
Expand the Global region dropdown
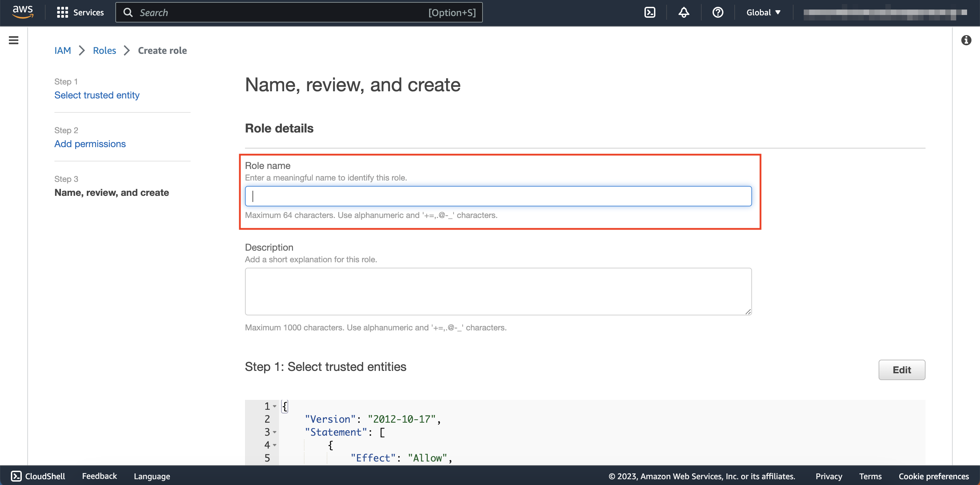[763, 13]
